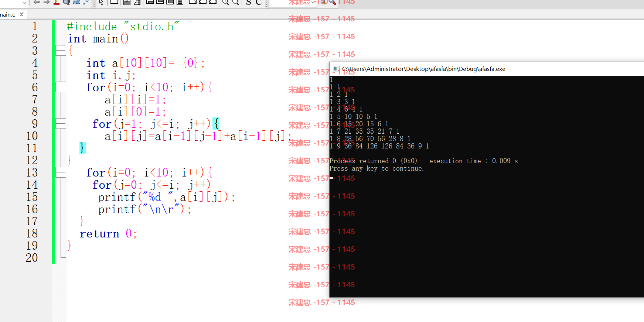Click console row '1 9 36 84 126 126 84 36 9 1'
The width and height of the screenshot is (644, 322).
click(x=379, y=146)
